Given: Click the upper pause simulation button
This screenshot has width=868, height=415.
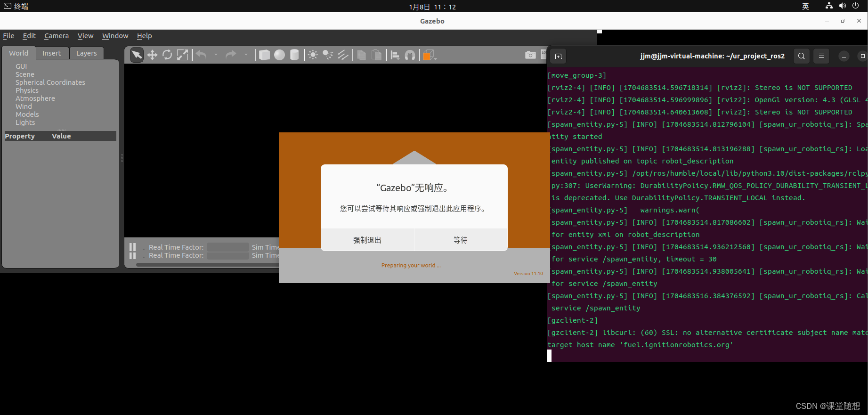Looking at the screenshot, I should coord(132,247).
